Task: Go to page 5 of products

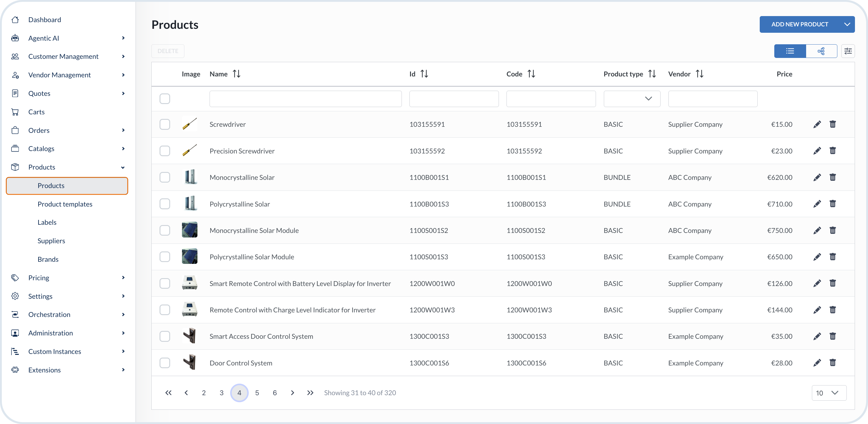Action: 257,393
